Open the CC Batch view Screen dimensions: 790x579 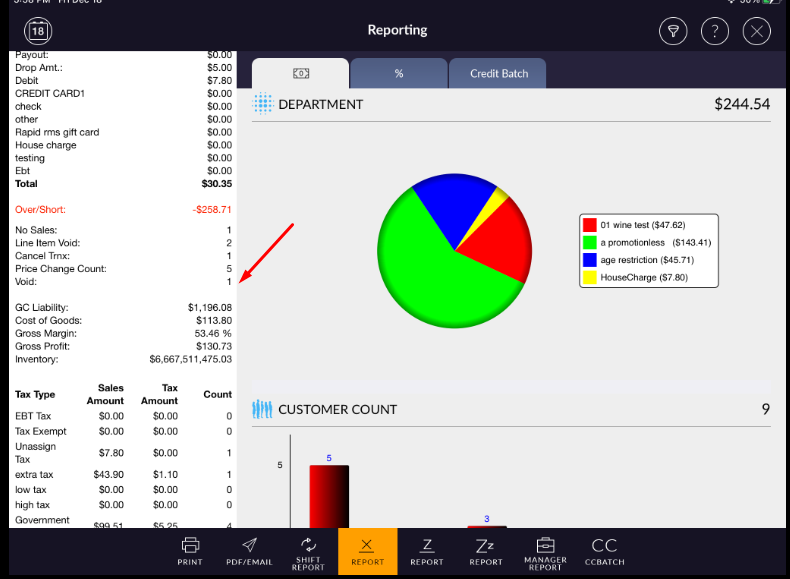click(604, 552)
